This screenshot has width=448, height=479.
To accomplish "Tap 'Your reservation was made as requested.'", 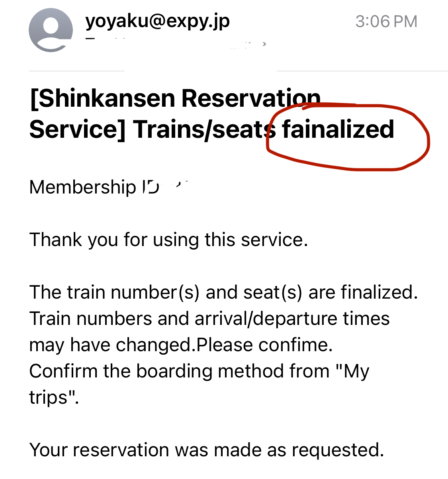I will [206, 450].
